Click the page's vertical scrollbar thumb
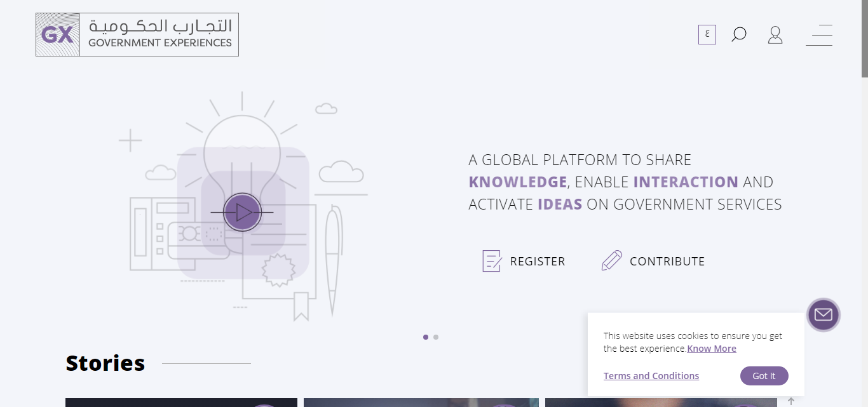Image resolution: width=868 pixels, height=407 pixels. 864,38
